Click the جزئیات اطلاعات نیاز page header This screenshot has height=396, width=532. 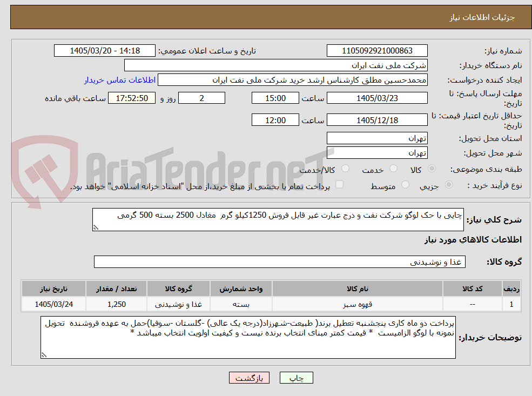coord(482,17)
